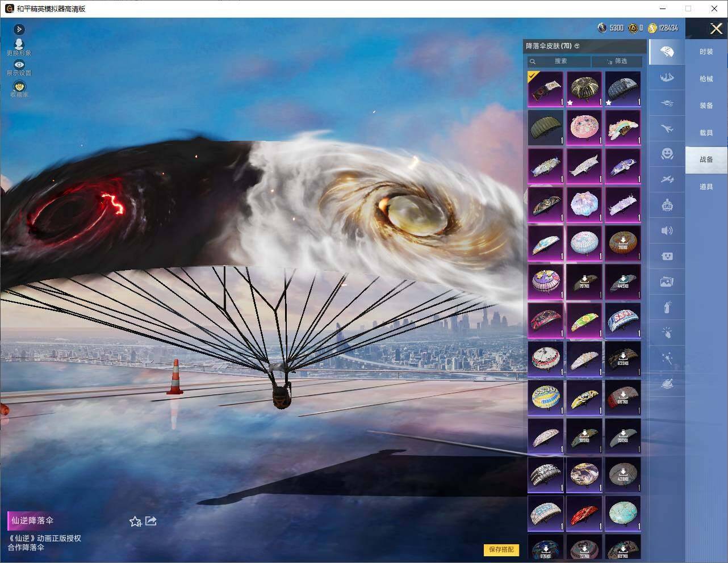Open the propeller plane category icon
This screenshot has height=563, width=728.
(x=667, y=179)
